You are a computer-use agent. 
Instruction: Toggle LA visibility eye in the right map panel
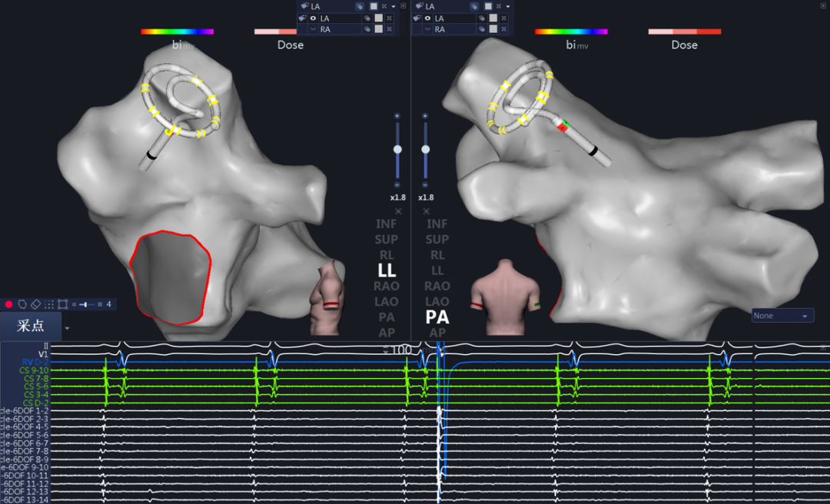pyautogui.click(x=427, y=18)
